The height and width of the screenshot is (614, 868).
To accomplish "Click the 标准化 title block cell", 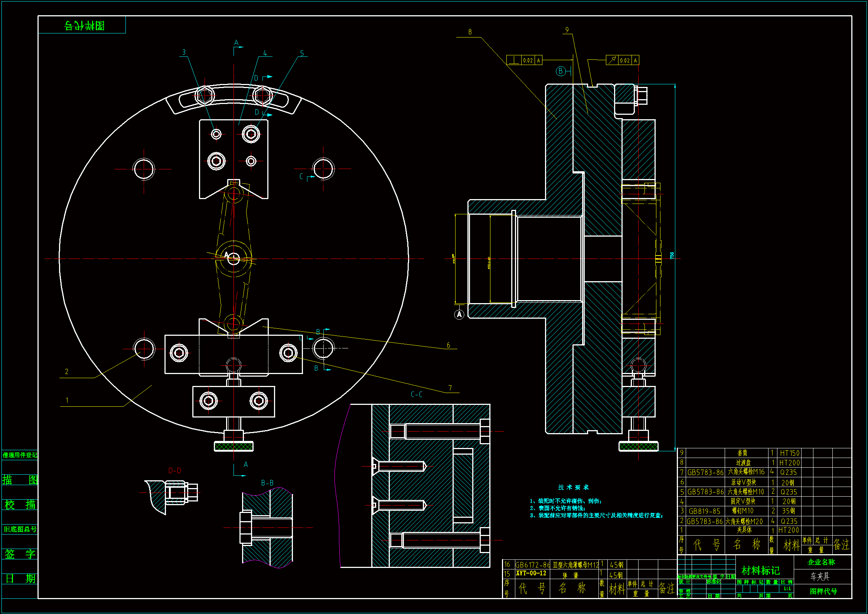I will pos(714,582).
